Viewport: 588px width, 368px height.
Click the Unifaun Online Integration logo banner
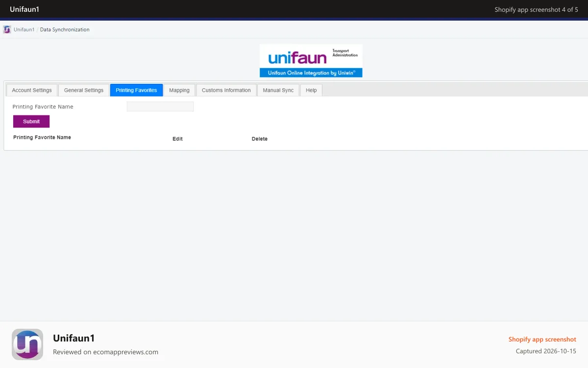click(311, 61)
